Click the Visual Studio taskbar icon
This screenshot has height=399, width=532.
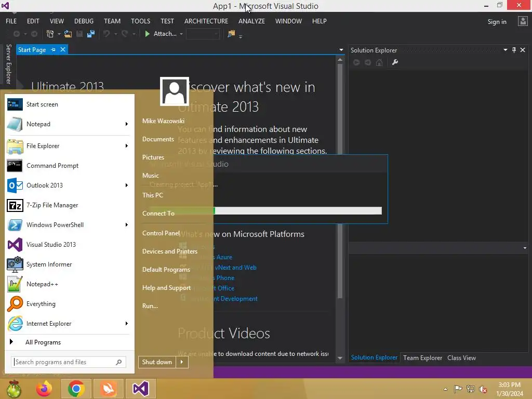pos(141,389)
